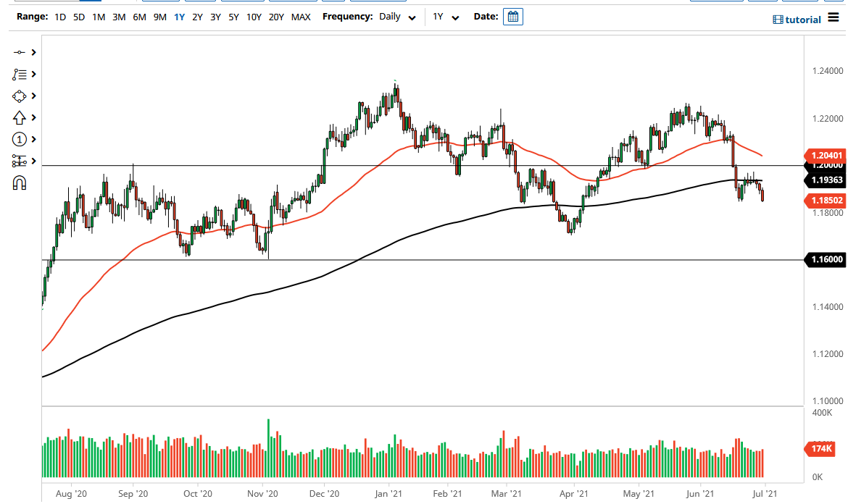The width and height of the screenshot is (848, 504).
Task: Choose the arrow annotation tool
Action: (19, 117)
